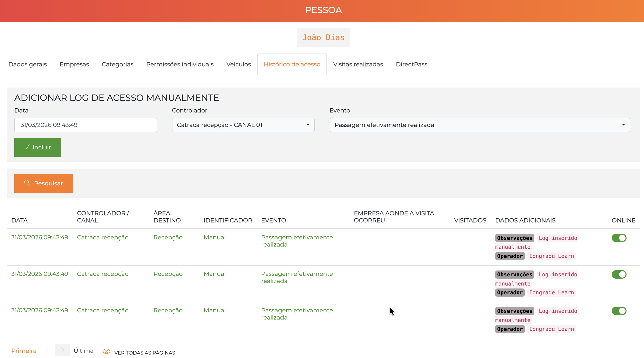This screenshot has height=358, width=644.
Task: Click the Data date-time input field
Action: point(85,125)
